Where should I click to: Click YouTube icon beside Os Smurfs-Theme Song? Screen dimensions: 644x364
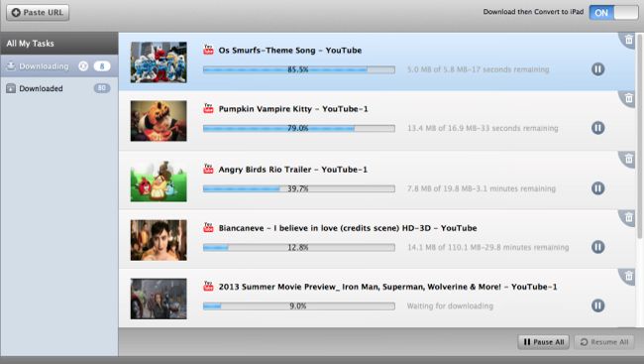click(x=209, y=50)
